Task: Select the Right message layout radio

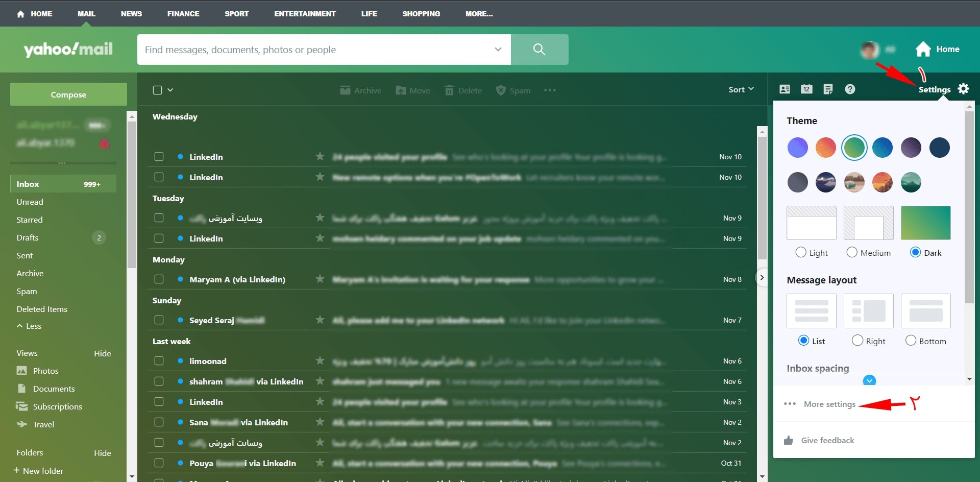Action: point(857,341)
